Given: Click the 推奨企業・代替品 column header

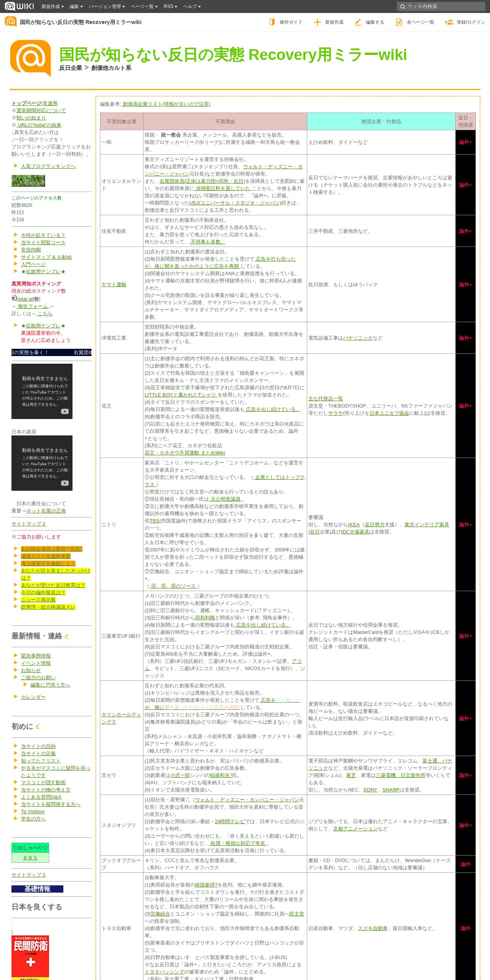Looking at the screenshot, I should (381, 121).
